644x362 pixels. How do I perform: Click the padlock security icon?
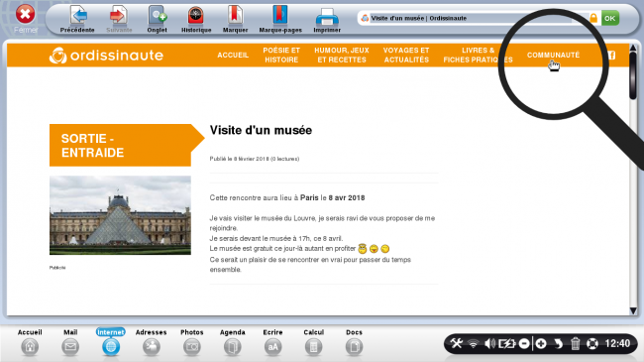tap(593, 18)
